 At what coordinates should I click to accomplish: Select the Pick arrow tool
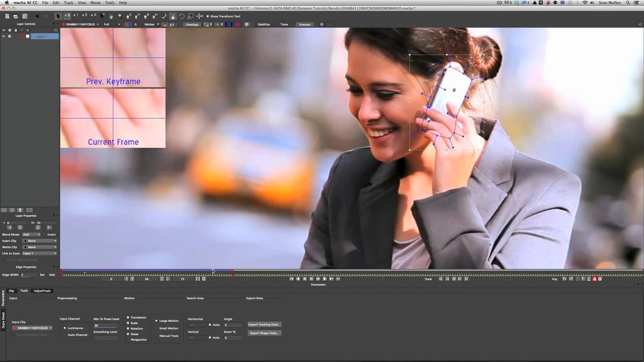coord(58,16)
